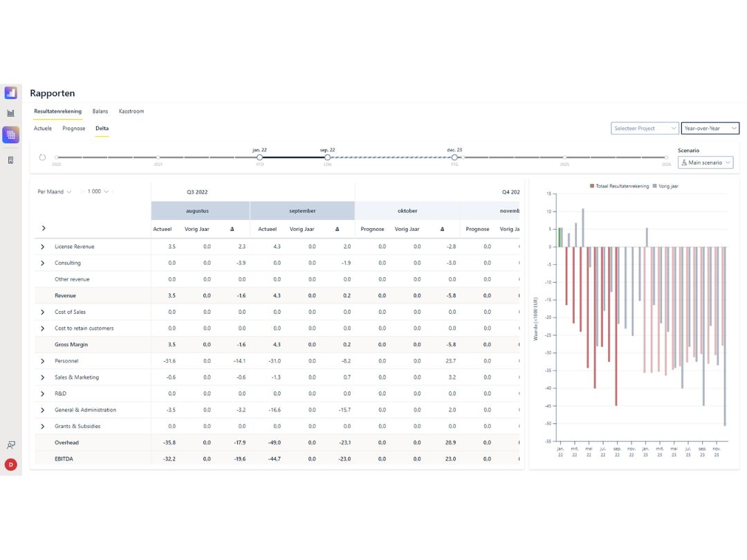Switch to the Kasstroom tab
This screenshot has height=560, width=747.
pos(131,111)
